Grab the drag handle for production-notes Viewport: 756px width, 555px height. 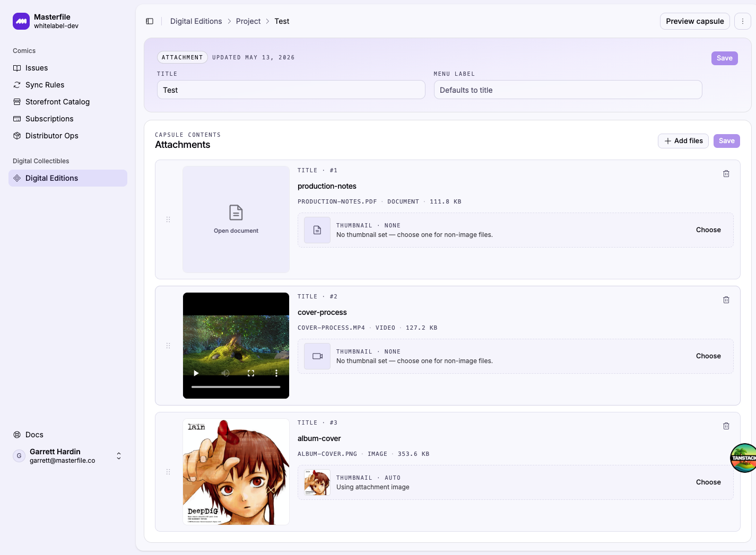tap(168, 219)
